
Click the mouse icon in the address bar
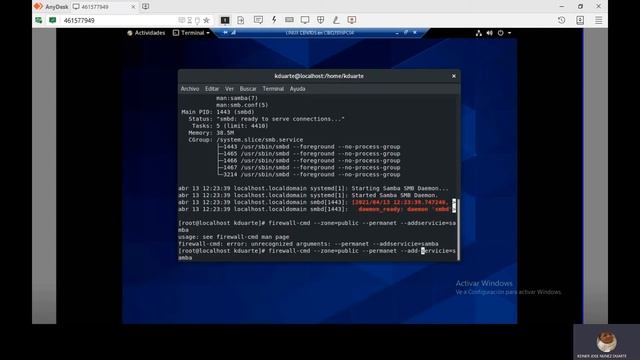coord(197,20)
